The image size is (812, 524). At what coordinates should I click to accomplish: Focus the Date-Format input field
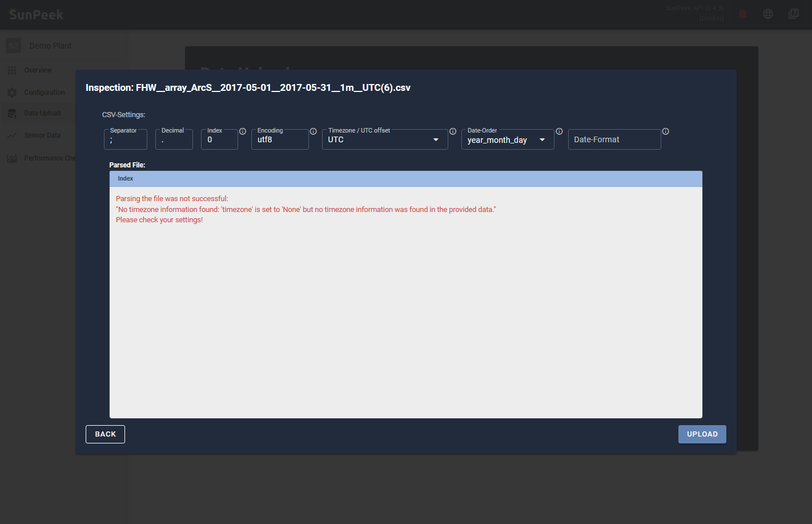[x=614, y=139]
